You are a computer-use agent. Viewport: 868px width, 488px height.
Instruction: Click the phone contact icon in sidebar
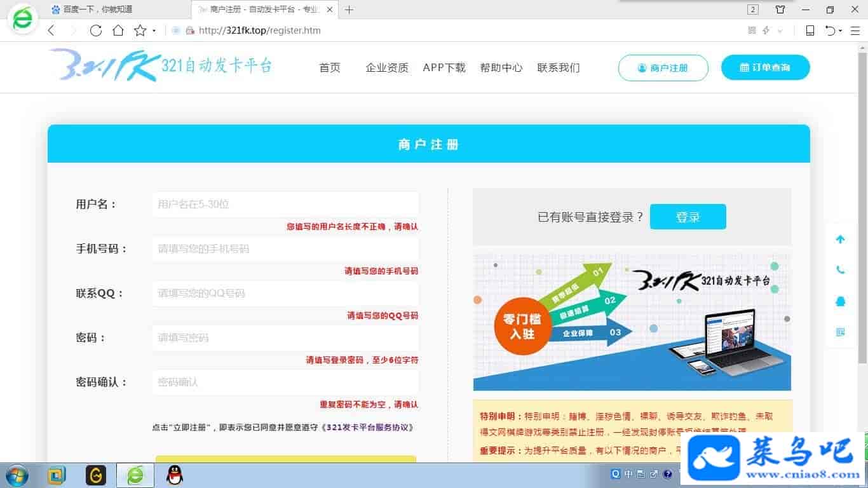[840, 270]
